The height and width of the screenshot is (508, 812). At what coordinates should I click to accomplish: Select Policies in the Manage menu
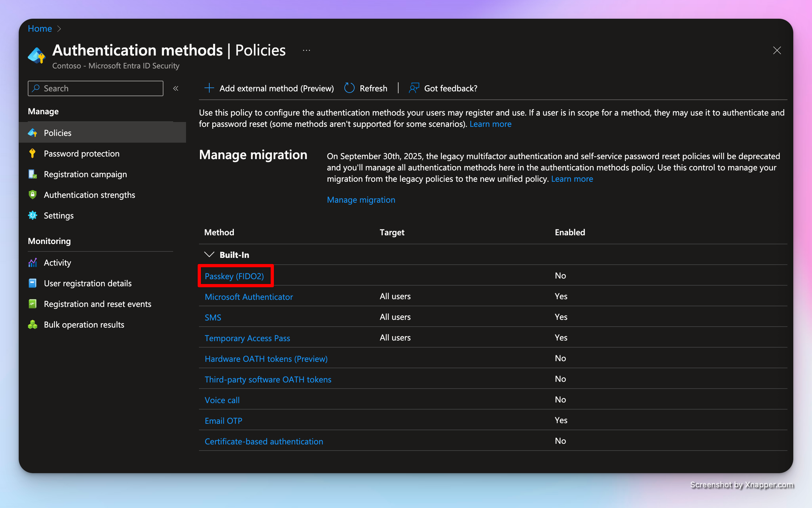(57, 133)
